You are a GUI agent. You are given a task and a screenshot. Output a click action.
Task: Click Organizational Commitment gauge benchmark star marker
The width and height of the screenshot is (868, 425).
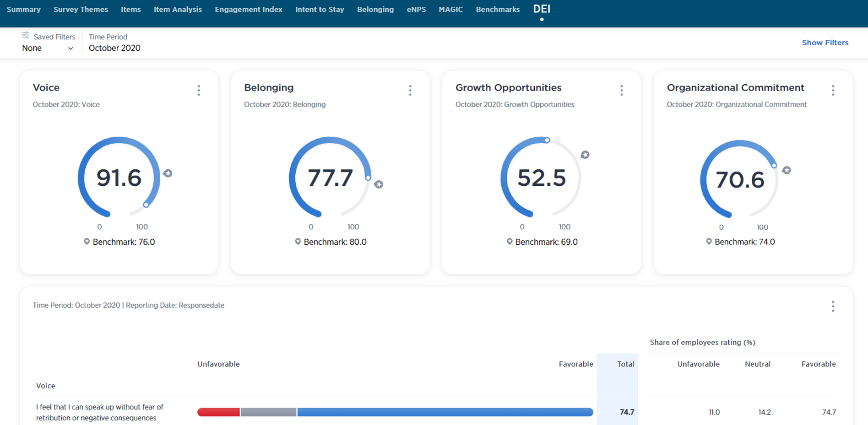coord(787,170)
